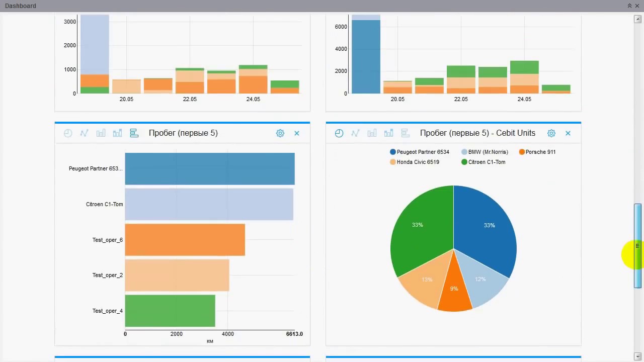
Task: Toggle Citroen C1-Tom legend entry
Action: pyautogui.click(x=484, y=162)
